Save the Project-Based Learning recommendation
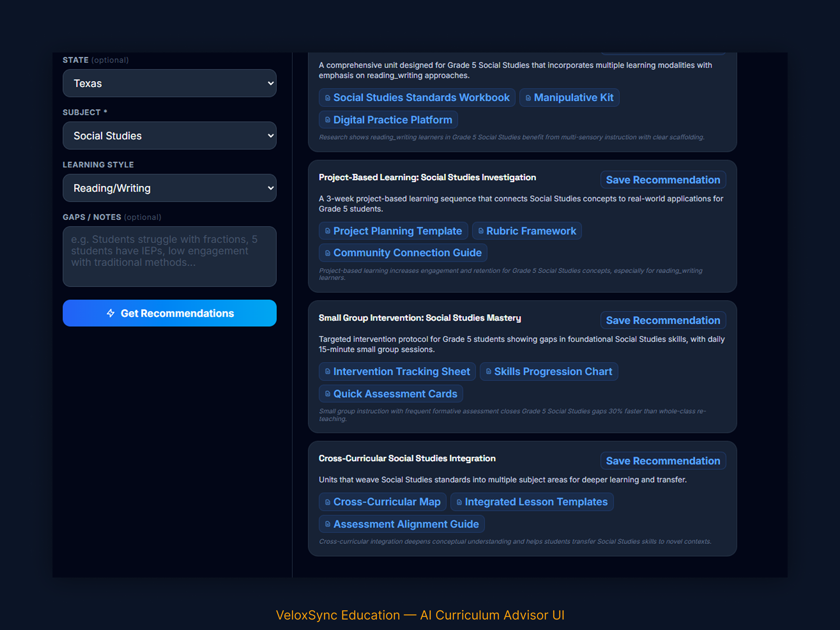840x630 pixels. [663, 180]
